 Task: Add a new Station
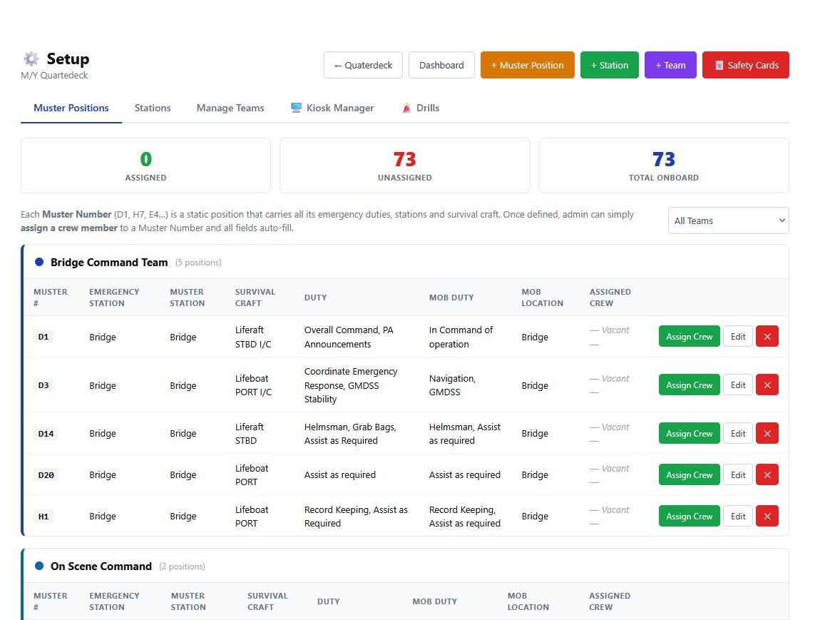(x=610, y=65)
